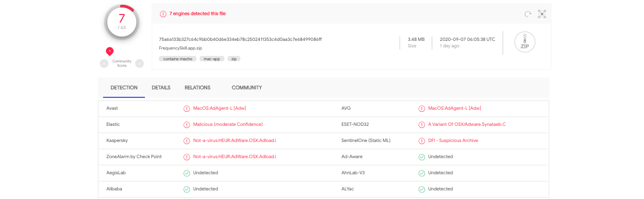Click the ZoneAlarm by Check Point engine name

click(134, 157)
